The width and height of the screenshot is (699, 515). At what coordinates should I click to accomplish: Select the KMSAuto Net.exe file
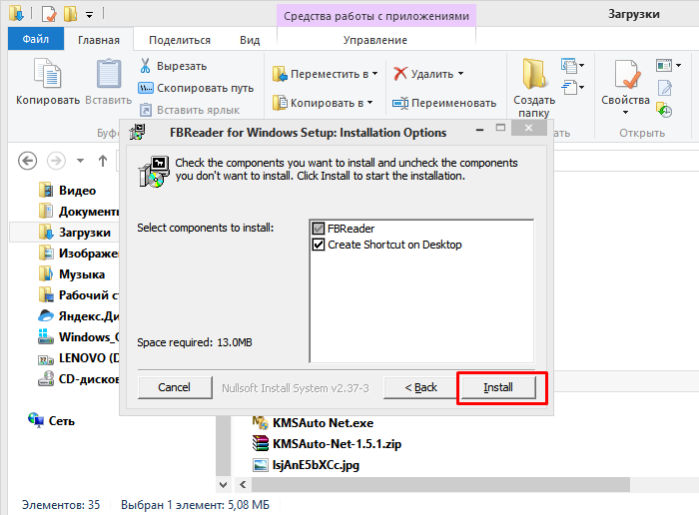point(313,422)
